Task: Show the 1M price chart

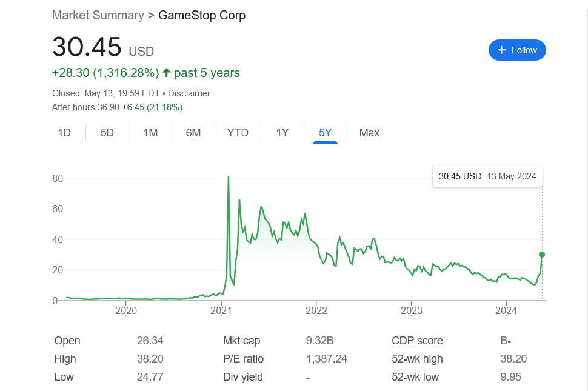Action: (x=150, y=133)
